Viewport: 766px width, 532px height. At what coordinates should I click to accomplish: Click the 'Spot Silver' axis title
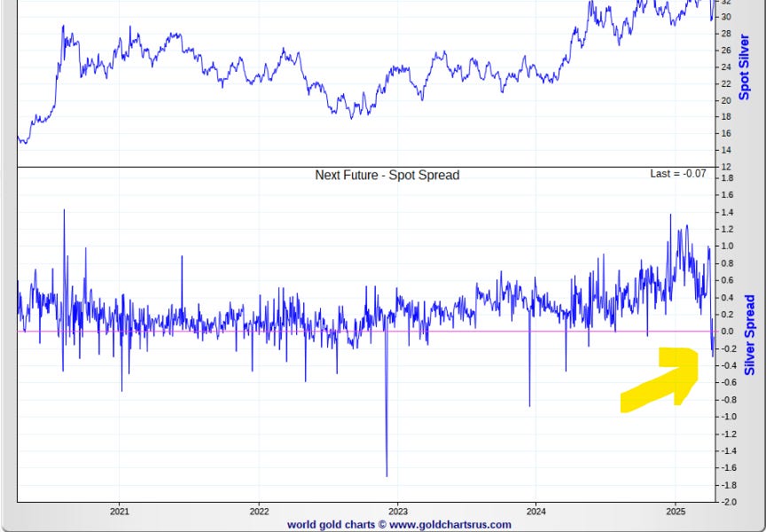coord(744,66)
